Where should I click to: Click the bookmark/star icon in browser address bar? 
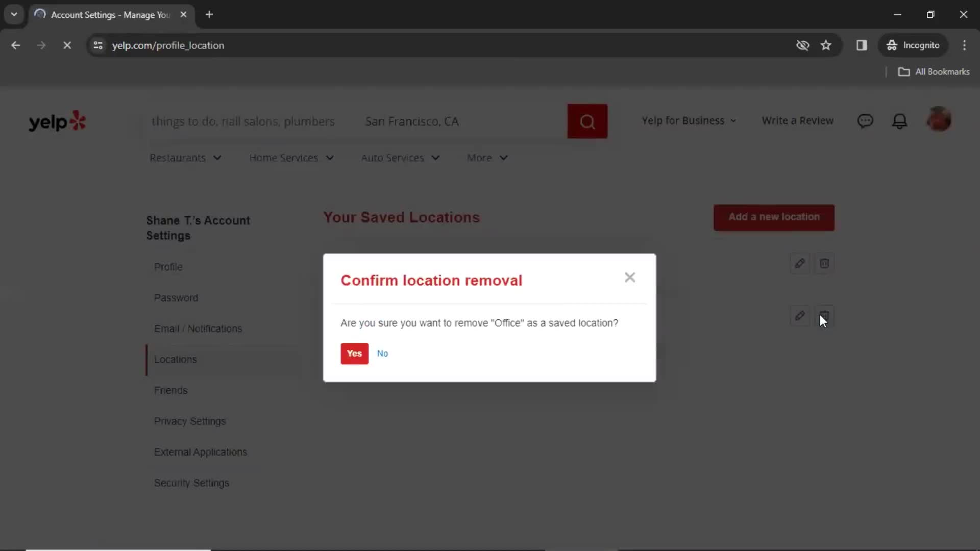point(827,45)
